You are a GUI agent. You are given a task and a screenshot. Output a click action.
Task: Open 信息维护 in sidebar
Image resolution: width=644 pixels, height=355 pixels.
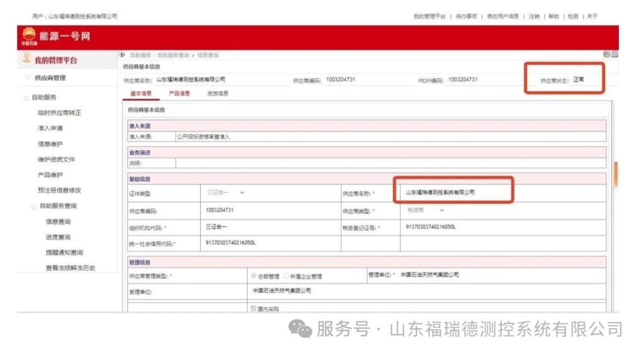pyautogui.click(x=50, y=144)
